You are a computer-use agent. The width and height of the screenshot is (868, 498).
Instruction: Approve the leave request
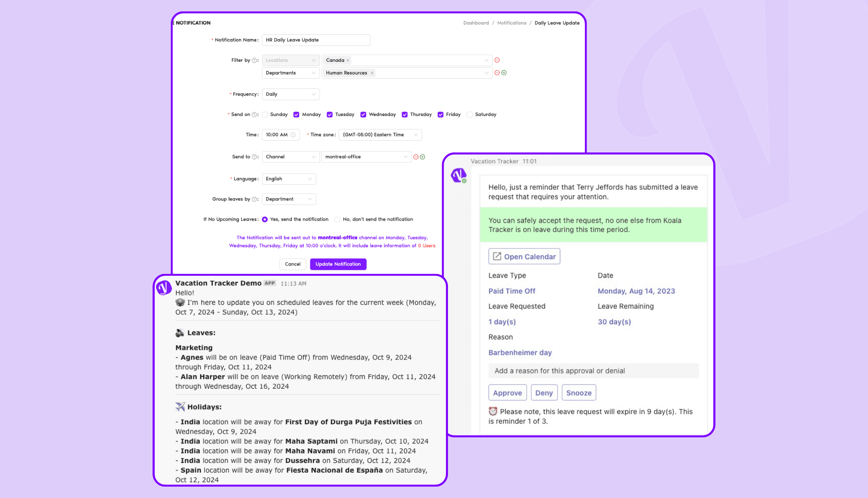pyautogui.click(x=507, y=393)
